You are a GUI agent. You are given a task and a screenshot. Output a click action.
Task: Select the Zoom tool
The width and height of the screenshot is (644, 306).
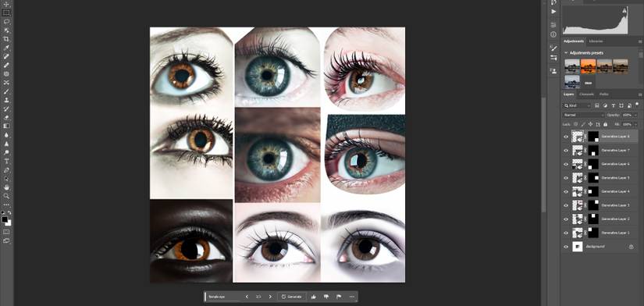click(x=6, y=195)
